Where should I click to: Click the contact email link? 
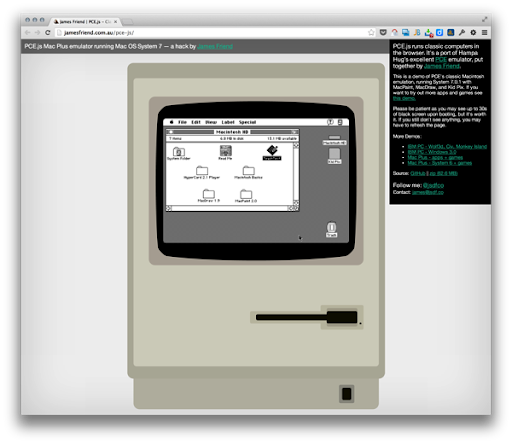pyautogui.click(x=428, y=192)
